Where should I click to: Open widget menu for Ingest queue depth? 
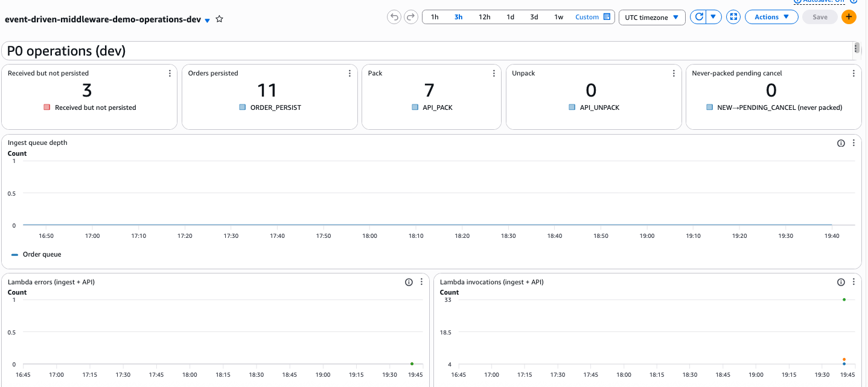coord(854,143)
